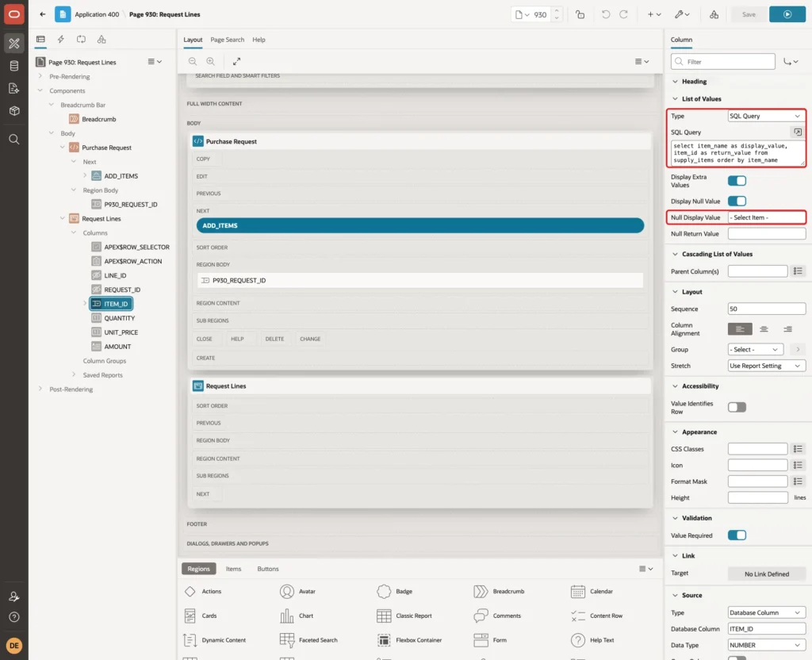Screen dimensions: 812x660
Task: Zoom in the layout view
Action: [210, 61]
